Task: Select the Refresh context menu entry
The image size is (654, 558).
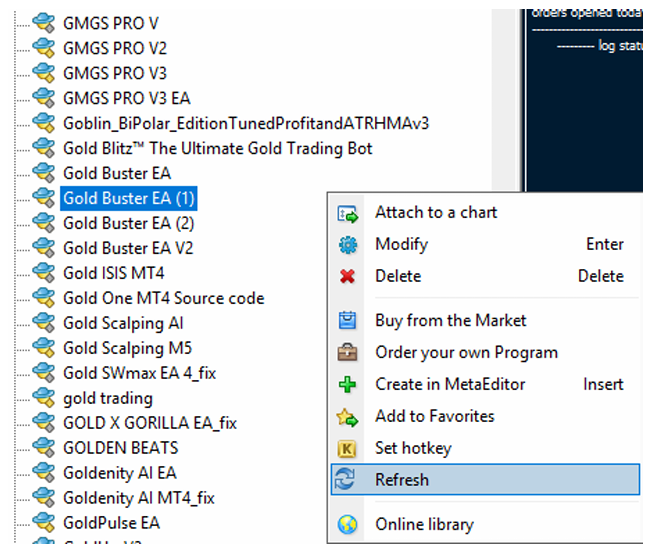Action: 485,480
